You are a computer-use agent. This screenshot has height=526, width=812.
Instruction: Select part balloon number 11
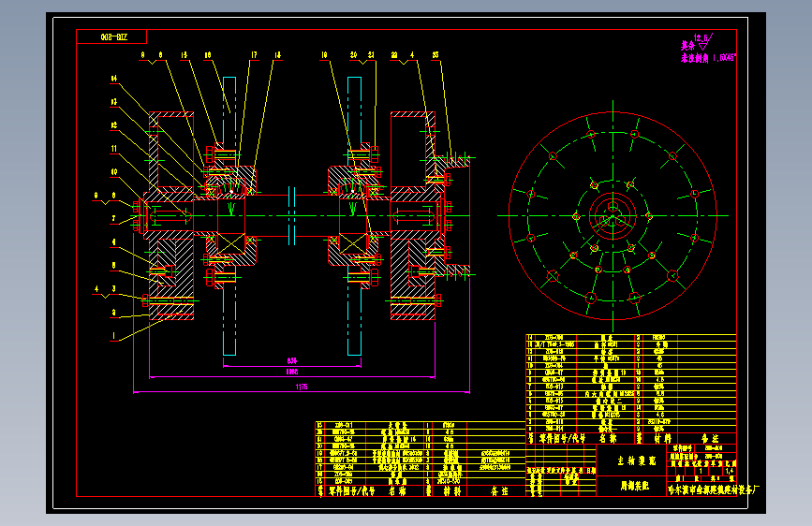pos(114,149)
